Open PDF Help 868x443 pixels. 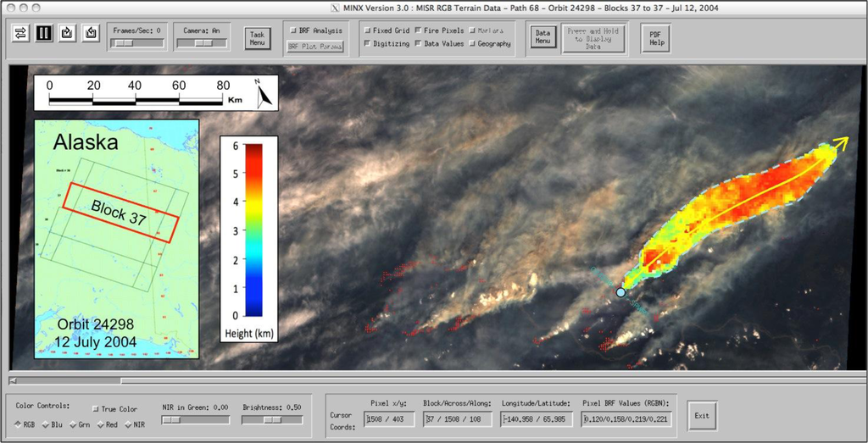click(656, 38)
